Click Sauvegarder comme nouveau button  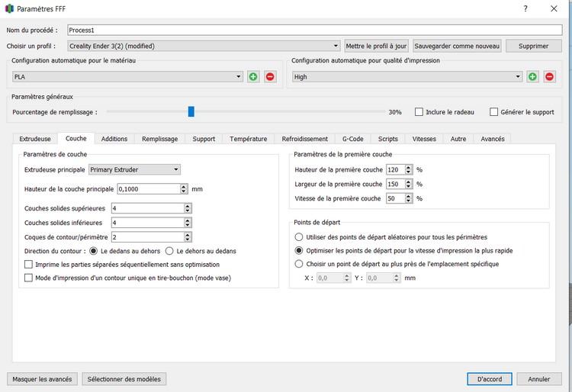coord(457,46)
